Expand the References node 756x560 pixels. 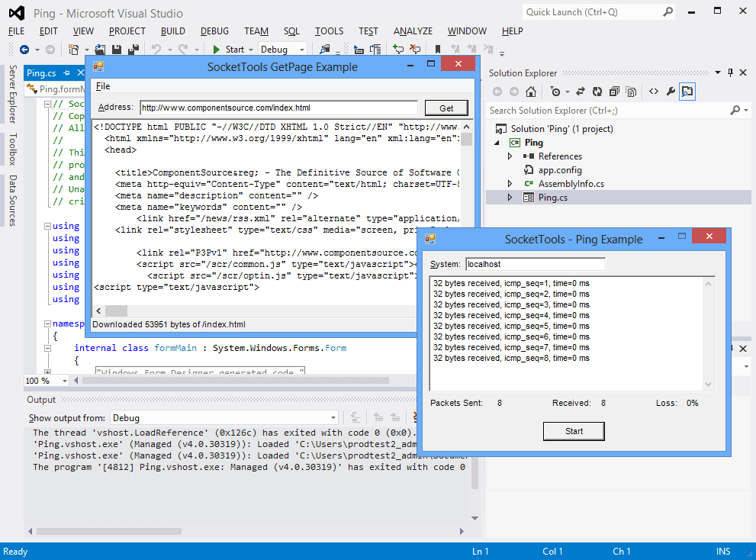point(510,156)
